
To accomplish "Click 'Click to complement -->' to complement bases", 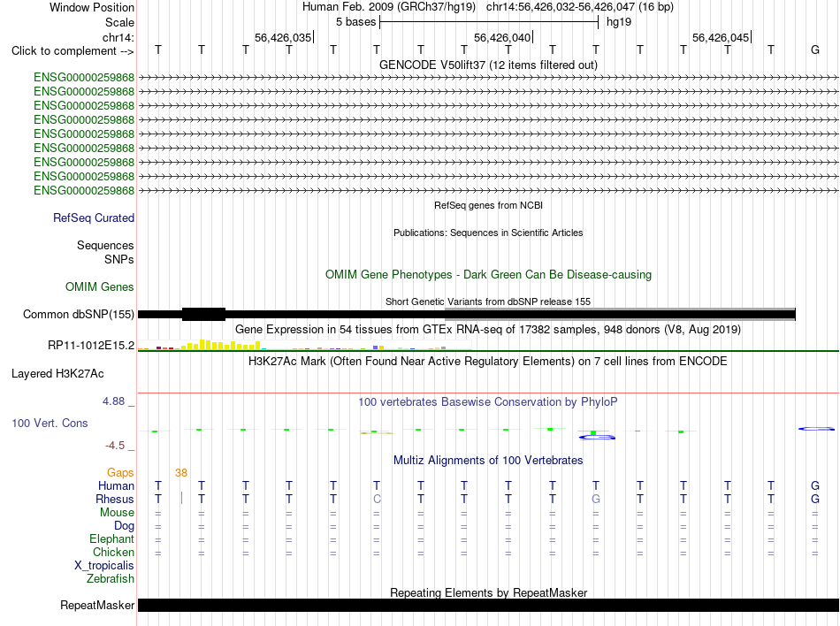I will (73, 51).
